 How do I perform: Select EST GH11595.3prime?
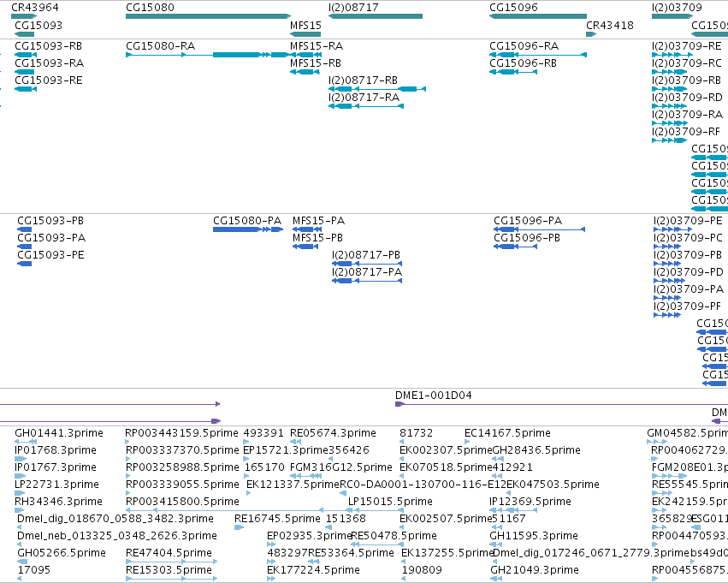click(x=495, y=544)
